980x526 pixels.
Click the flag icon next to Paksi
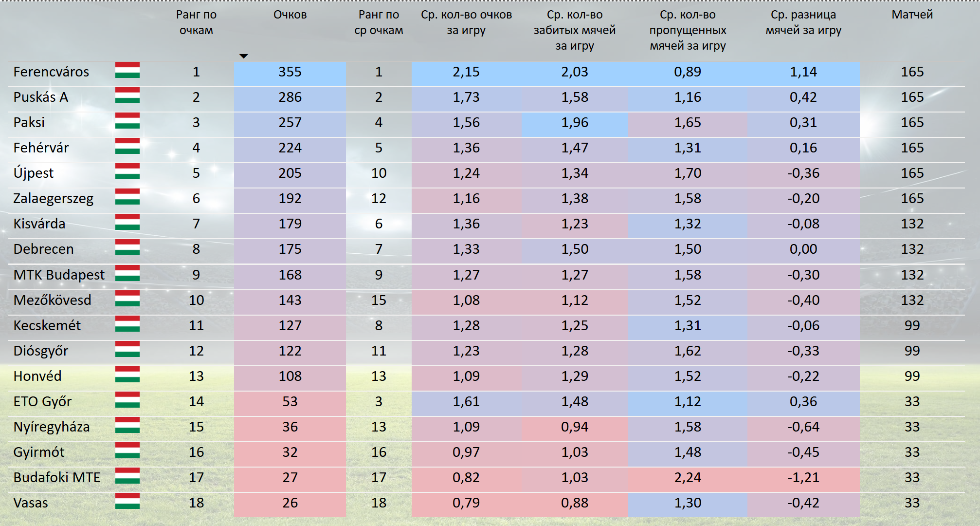[x=127, y=121]
